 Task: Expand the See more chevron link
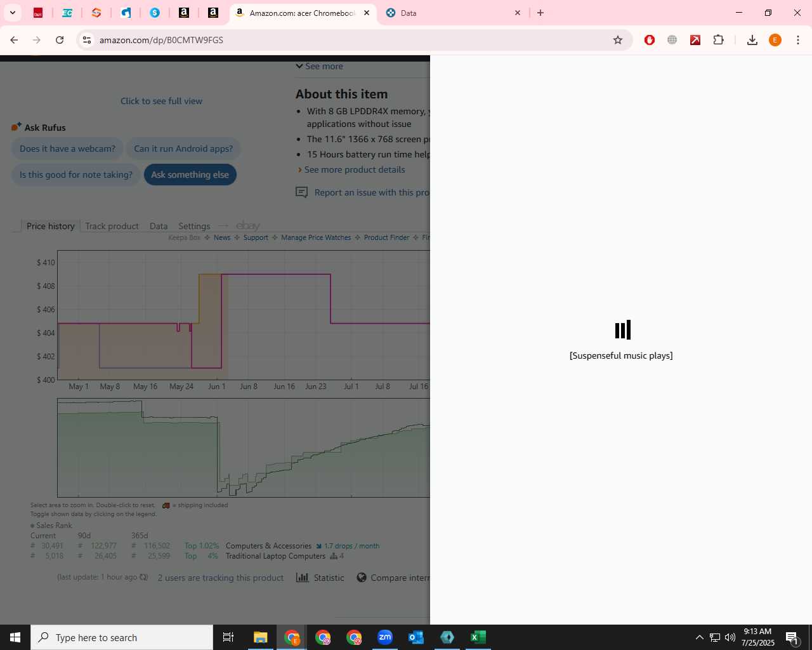point(320,66)
